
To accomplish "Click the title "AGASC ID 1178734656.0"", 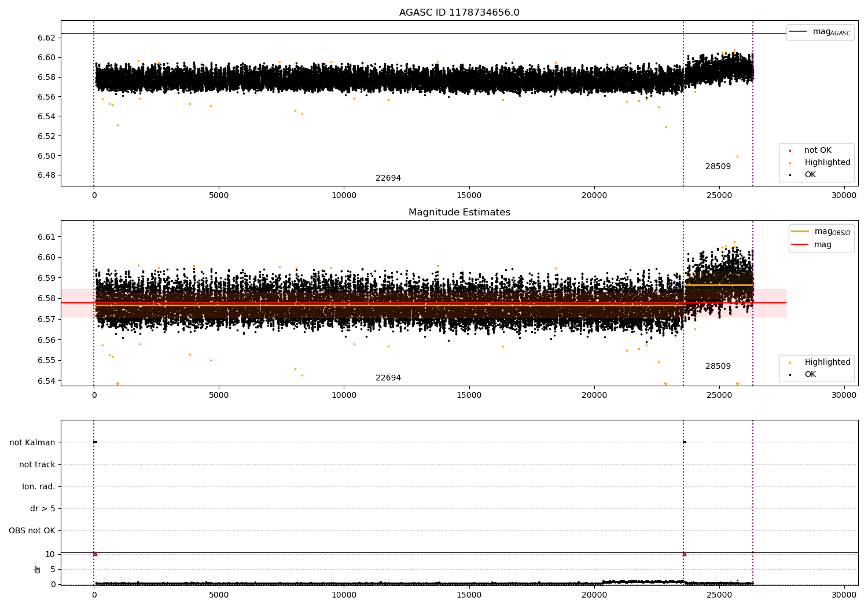I will coord(459,13).
